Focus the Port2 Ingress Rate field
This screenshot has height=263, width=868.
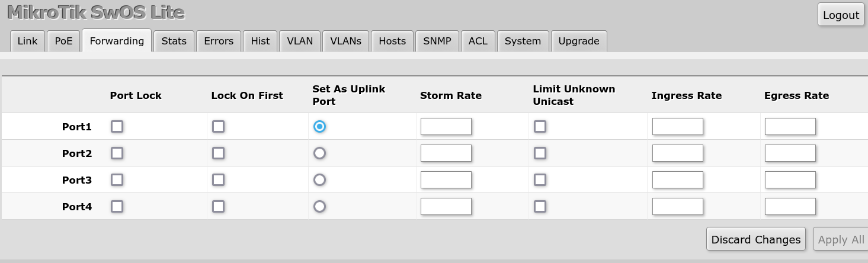point(677,153)
